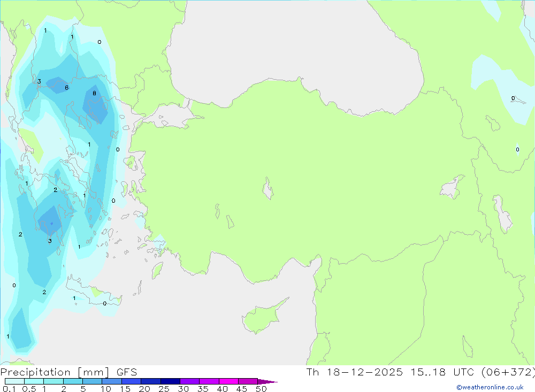Click the "Precipitation [mm] GFS" title
The height and width of the screenshot is (392, 535).
68,372
